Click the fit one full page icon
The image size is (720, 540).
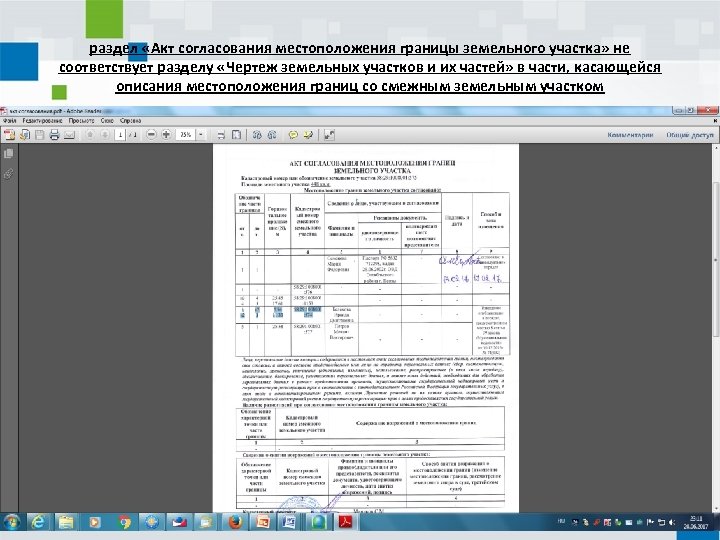236,135
